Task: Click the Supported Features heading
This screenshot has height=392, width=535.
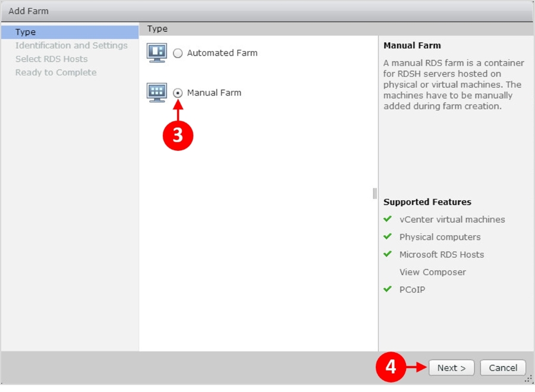Action: 427,202
